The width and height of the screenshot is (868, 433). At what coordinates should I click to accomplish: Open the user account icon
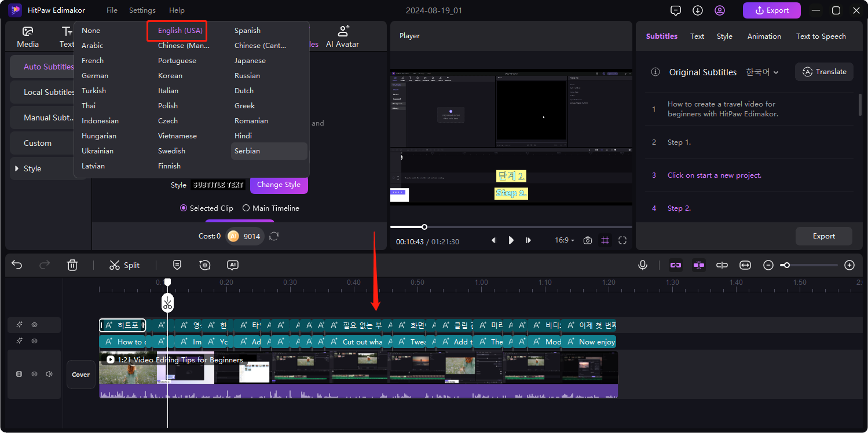pos(720,10)
